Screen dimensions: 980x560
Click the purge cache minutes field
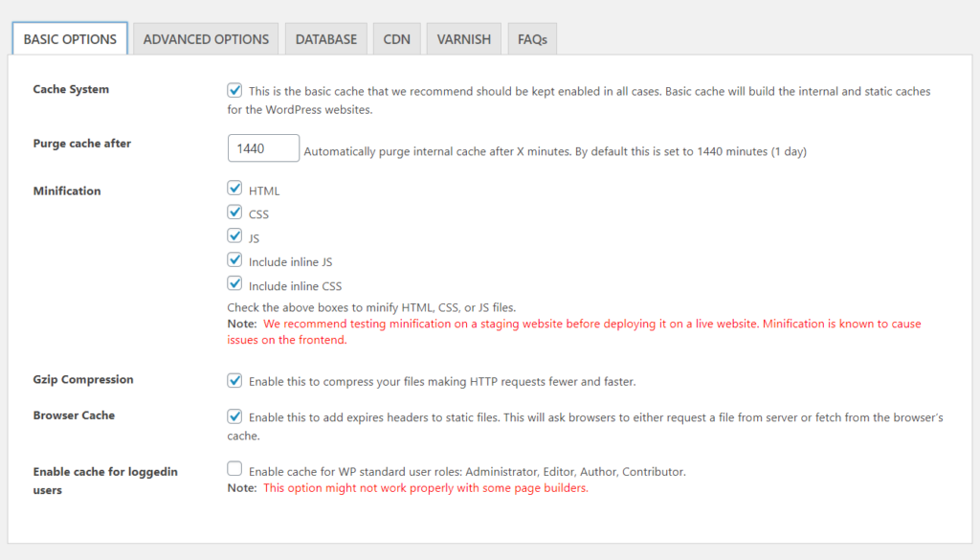tap(263, 148)
